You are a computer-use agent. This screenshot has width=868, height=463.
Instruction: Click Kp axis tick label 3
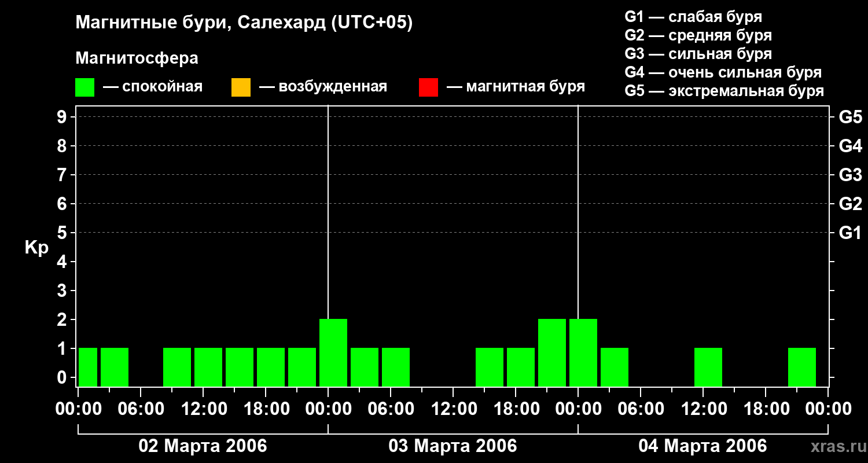pyautogui.click(x=63, y=291)
